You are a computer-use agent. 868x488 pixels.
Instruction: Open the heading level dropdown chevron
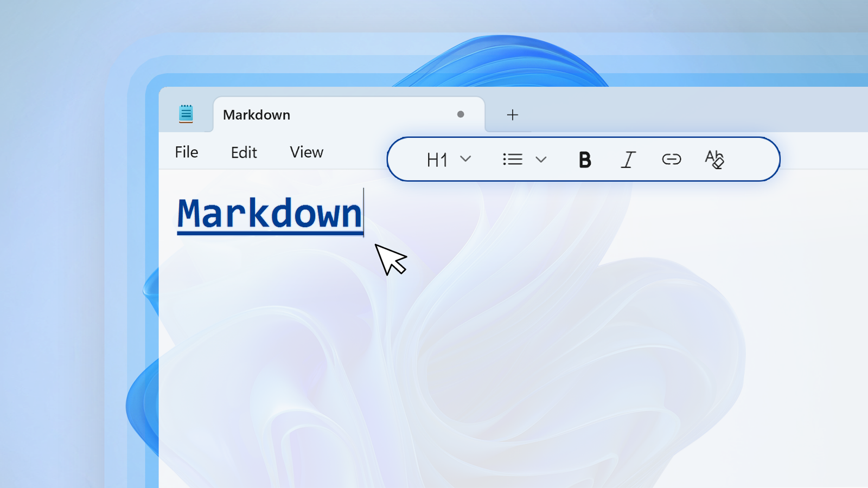(x=465, y=159)
